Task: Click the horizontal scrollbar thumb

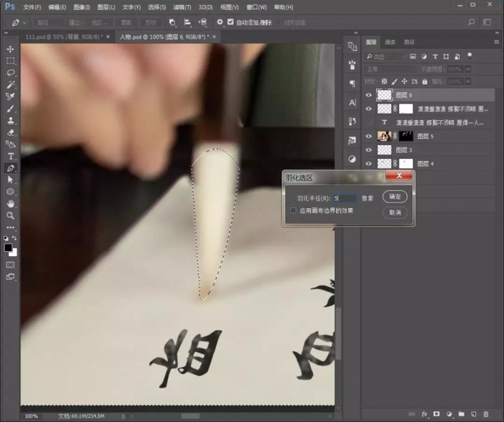Action: point(190,416)
